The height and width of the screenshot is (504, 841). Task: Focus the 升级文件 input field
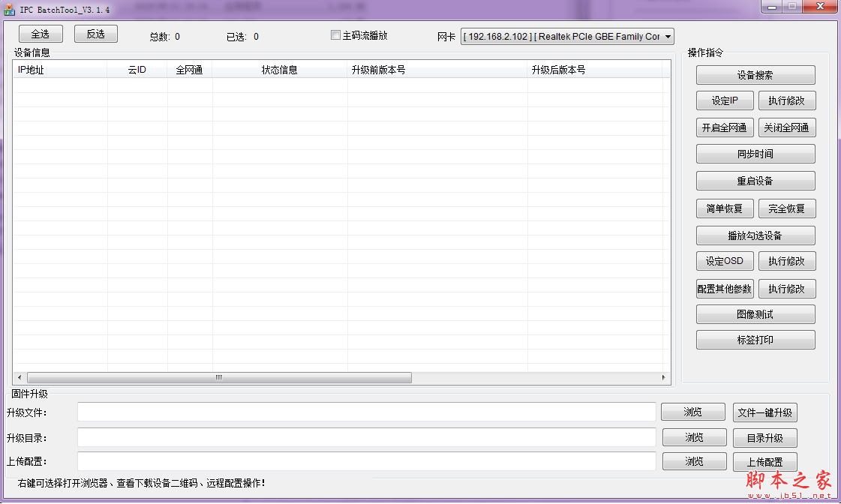[x=367, y=412]
